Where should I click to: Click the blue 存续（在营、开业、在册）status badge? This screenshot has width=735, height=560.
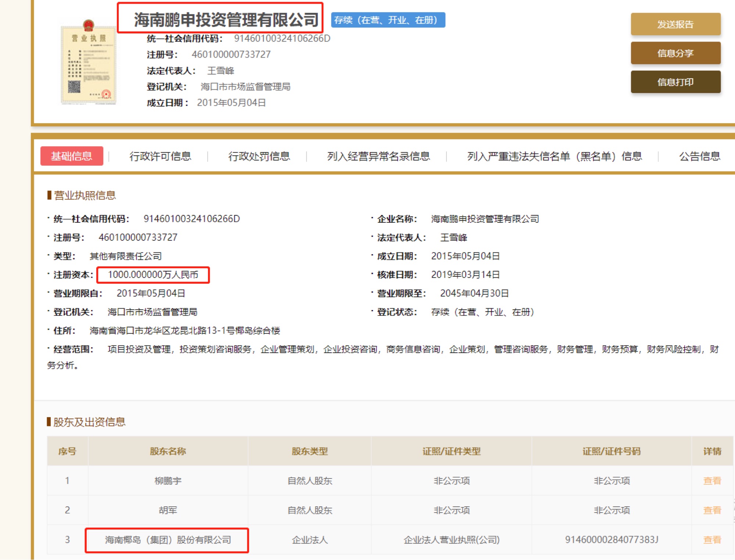coord(388,20)
